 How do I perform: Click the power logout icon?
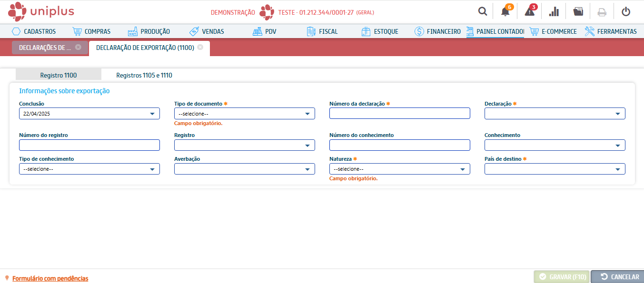[x=626, y=12]
